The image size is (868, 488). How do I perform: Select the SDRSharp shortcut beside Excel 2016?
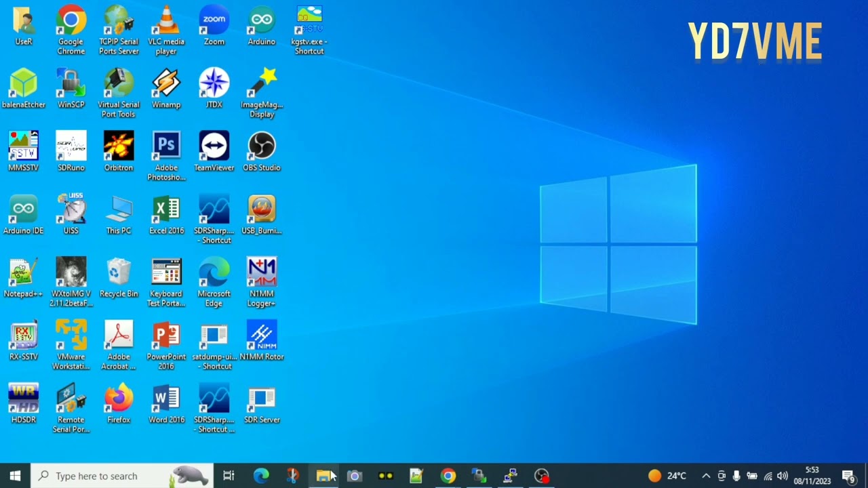coord(214,220)
